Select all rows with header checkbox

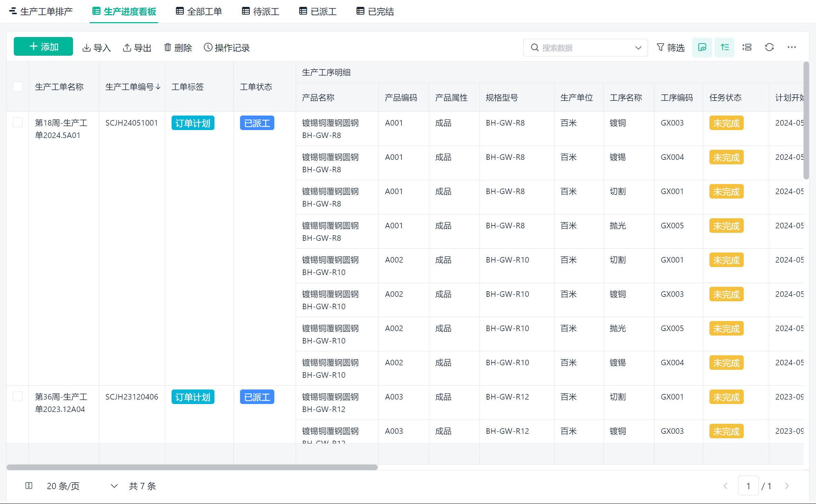pos(18,86)
